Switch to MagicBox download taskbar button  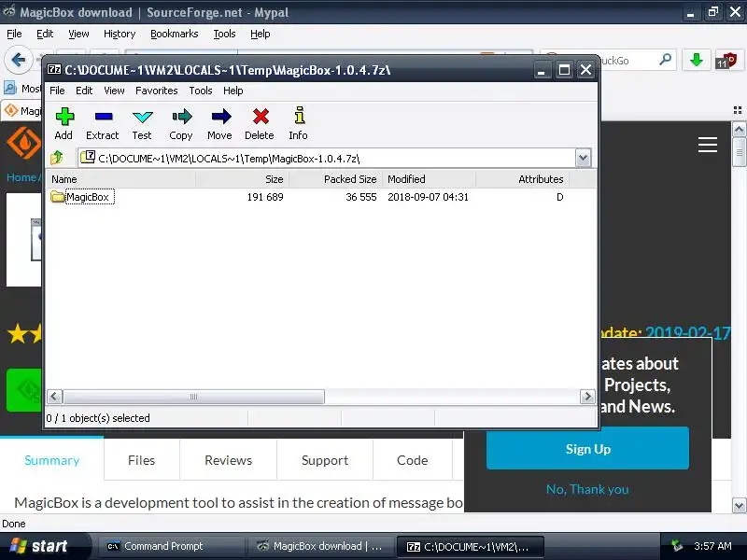pos(319,546)
